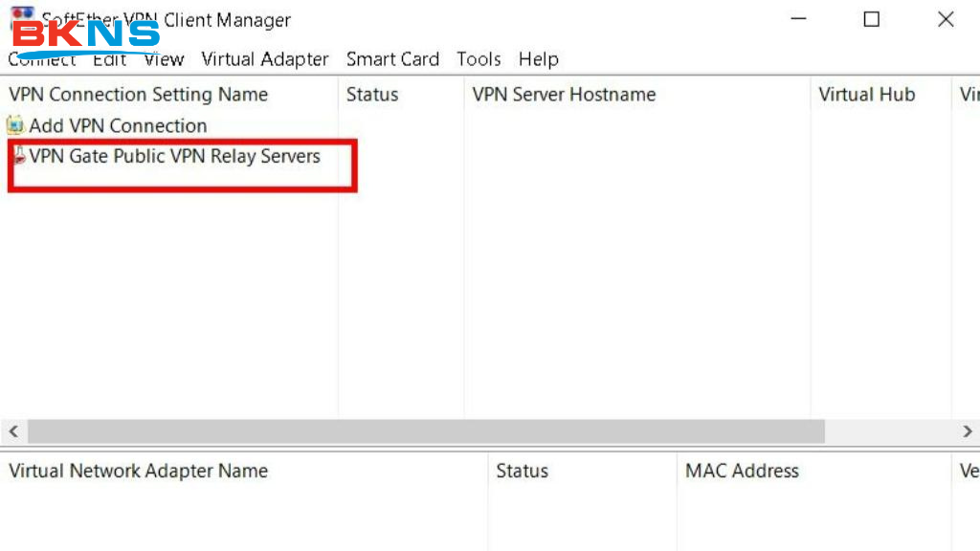Sort by VPN Server Hostname column header

tap(564, 95)
